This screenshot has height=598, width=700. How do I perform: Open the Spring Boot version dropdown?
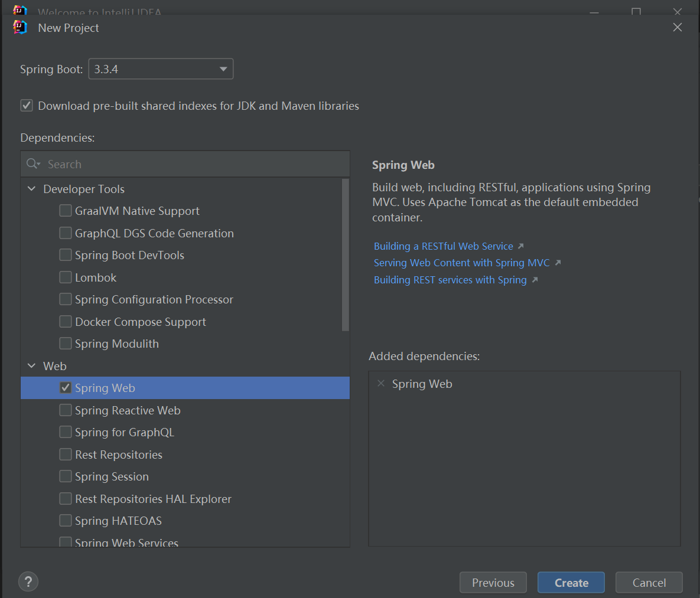pyautogui.click(x=161, y=68)
